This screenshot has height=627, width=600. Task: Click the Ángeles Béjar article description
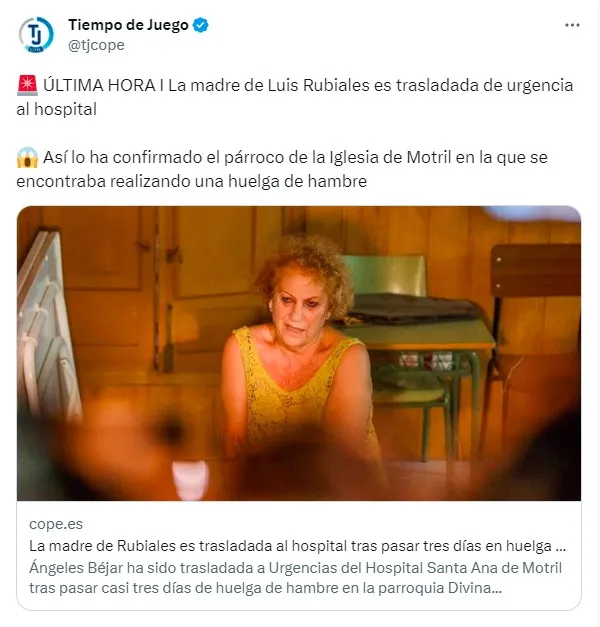(296, 578)
